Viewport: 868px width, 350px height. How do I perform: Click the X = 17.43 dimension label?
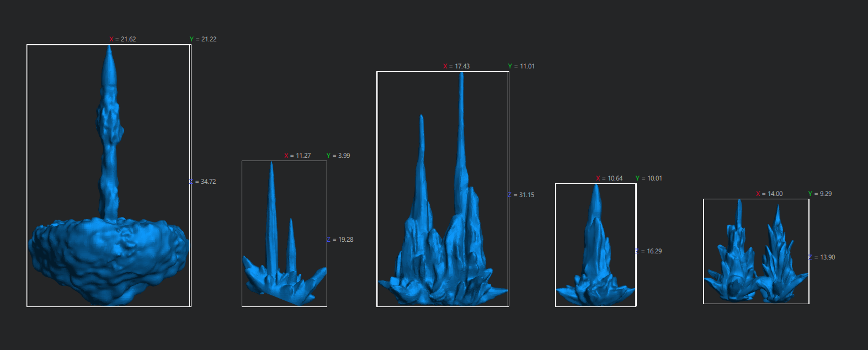456,66
